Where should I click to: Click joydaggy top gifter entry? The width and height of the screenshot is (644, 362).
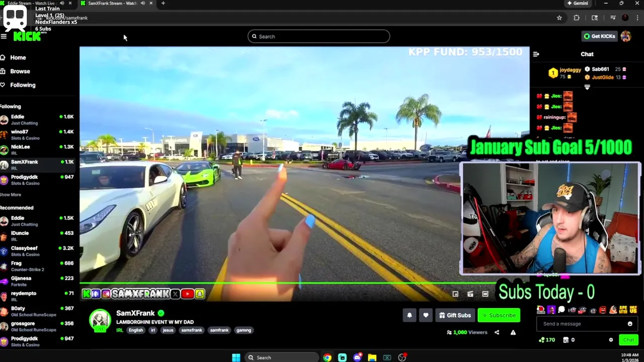point(565,73)
